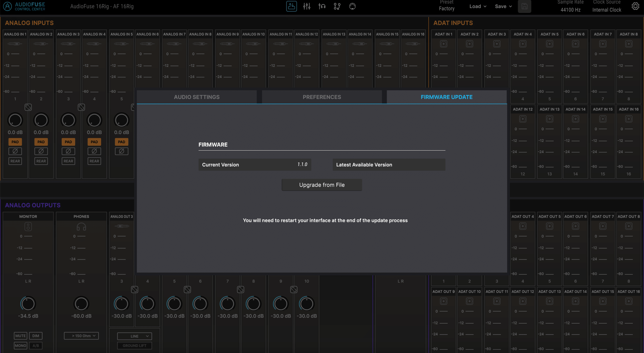Screen dimensions: 644x353
Task: Click the Current Version 1.1.0 field
Action: [255, 165]
